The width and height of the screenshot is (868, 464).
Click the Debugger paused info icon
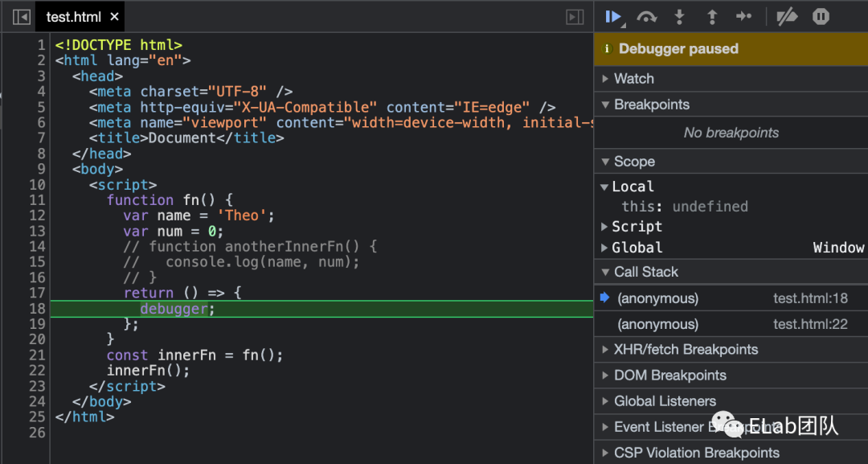607,49
